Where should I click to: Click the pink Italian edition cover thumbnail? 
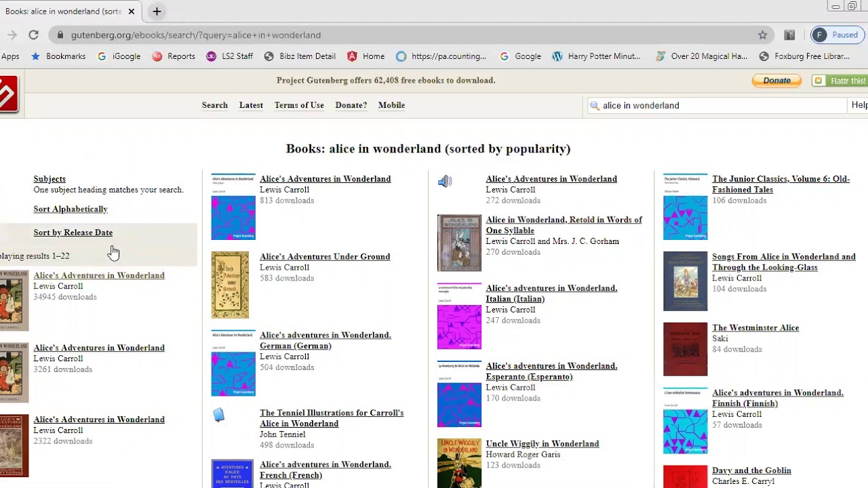pos(459,317)
